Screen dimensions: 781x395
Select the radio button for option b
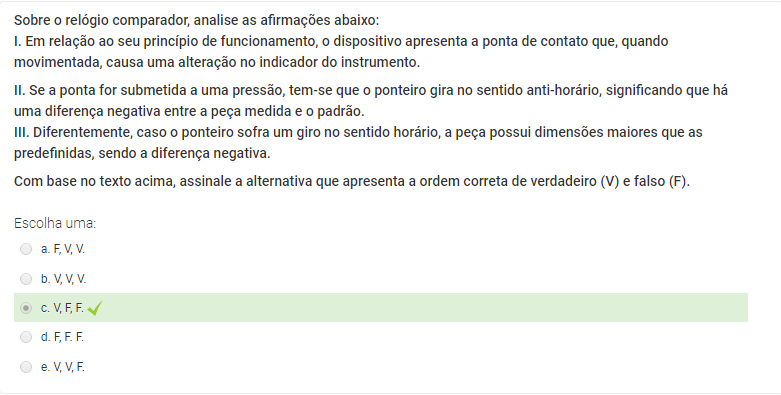[26, 279]
